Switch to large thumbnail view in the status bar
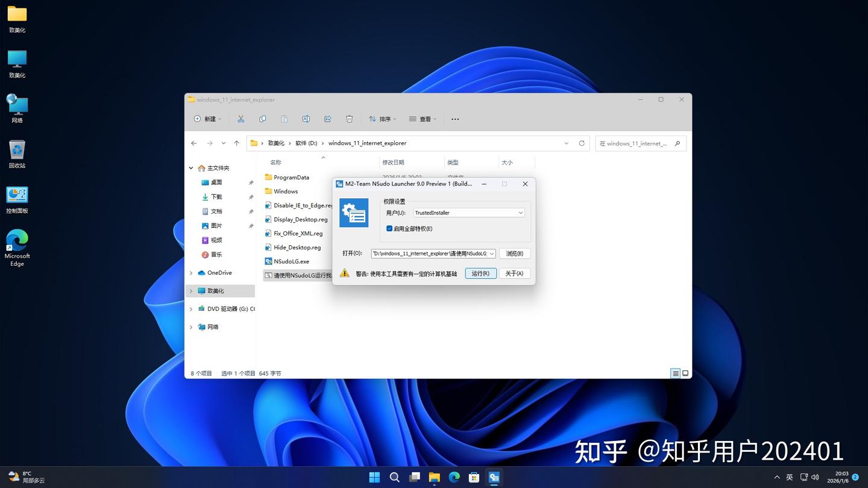The width and height of the screenshot is (868, 488). pyautogui.click(x=685, y=373)
